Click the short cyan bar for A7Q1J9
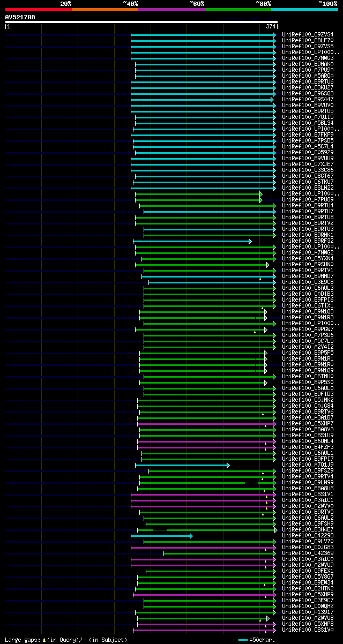The image size is (343, 644). [x=182, y=465]
